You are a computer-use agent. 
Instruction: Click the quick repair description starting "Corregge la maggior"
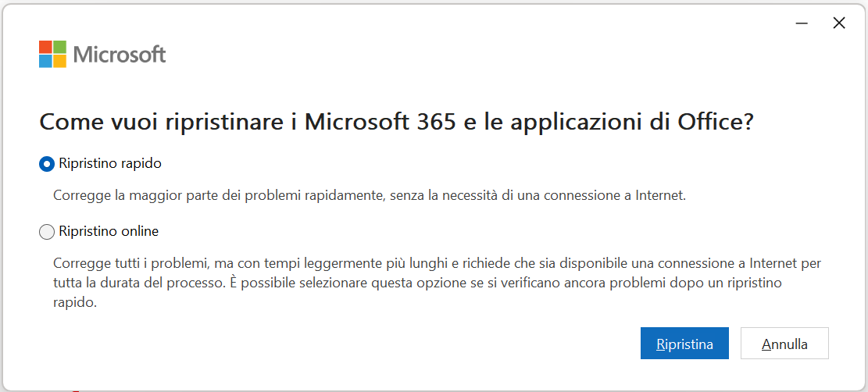pos(370,195)
